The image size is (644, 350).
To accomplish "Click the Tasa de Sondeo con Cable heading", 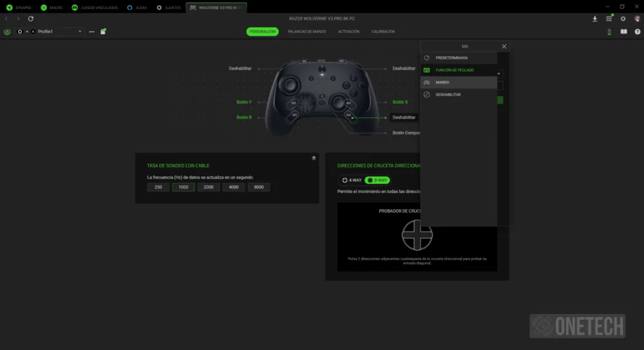I will click(x=178, y=166).
